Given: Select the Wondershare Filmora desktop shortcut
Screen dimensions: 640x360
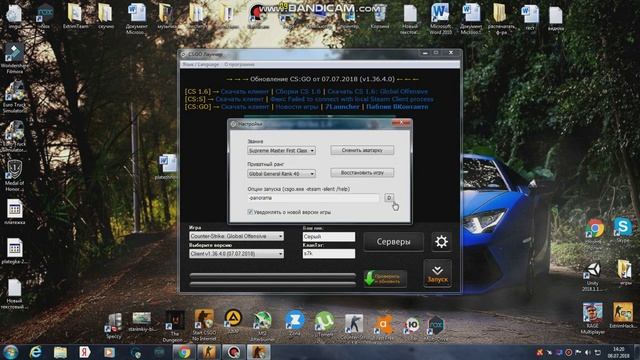Looking at the screenshot, I should (x=15, y=58).
